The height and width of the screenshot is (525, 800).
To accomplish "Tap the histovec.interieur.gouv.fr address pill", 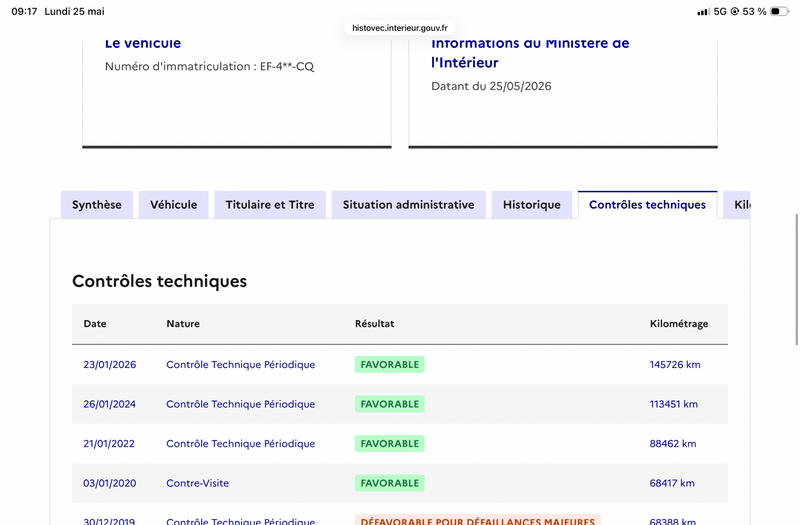I will (x=399, y=28).
